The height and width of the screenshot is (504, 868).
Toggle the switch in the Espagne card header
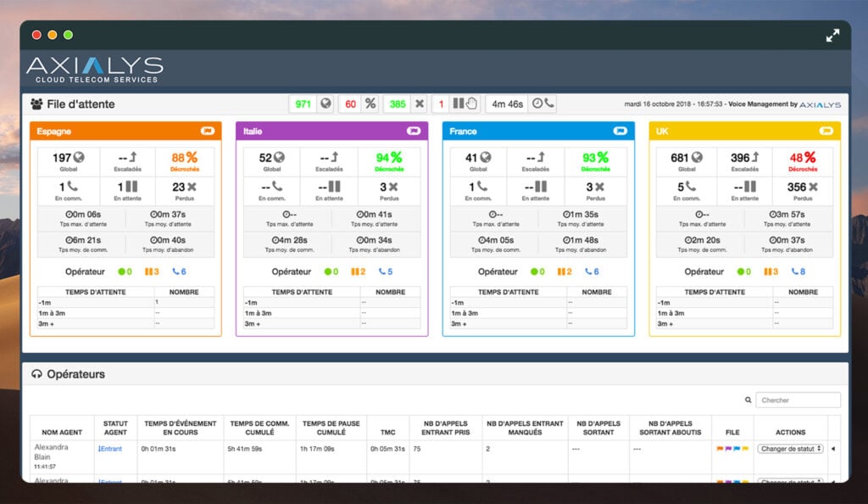208,131
